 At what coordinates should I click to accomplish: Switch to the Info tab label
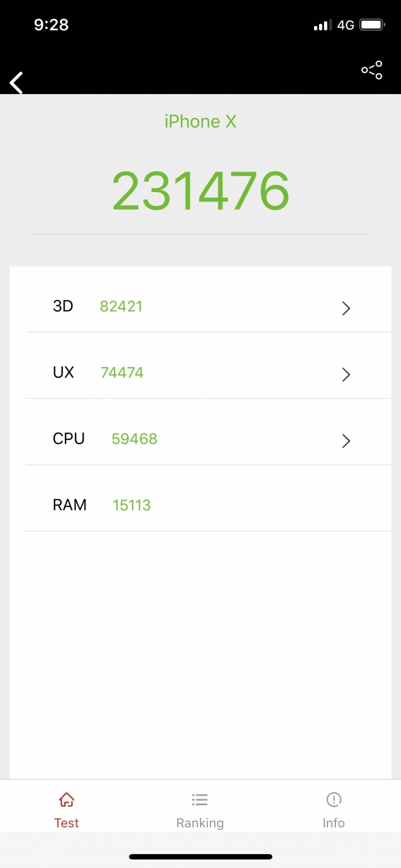click(334, 823)
